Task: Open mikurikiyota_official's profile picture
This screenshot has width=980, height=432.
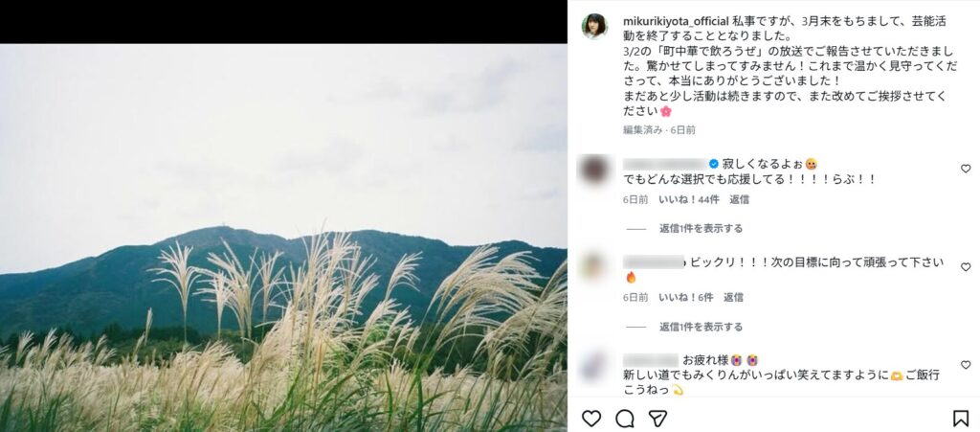Action: tap(594, 26)
